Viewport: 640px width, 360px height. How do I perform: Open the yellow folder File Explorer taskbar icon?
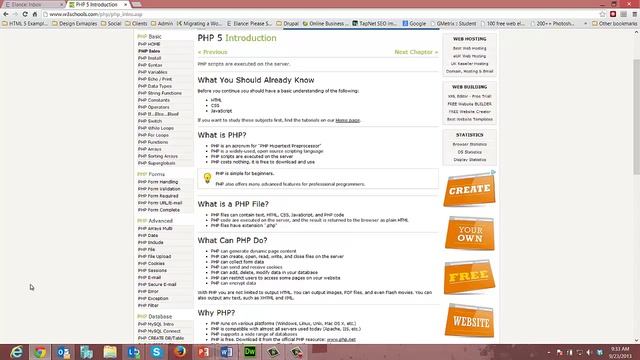click(x=110, y=352)
